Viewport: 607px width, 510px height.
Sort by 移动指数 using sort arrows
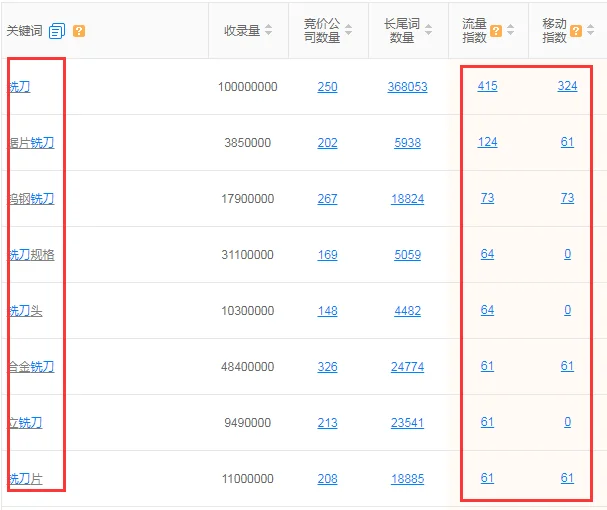click(591, 31)
